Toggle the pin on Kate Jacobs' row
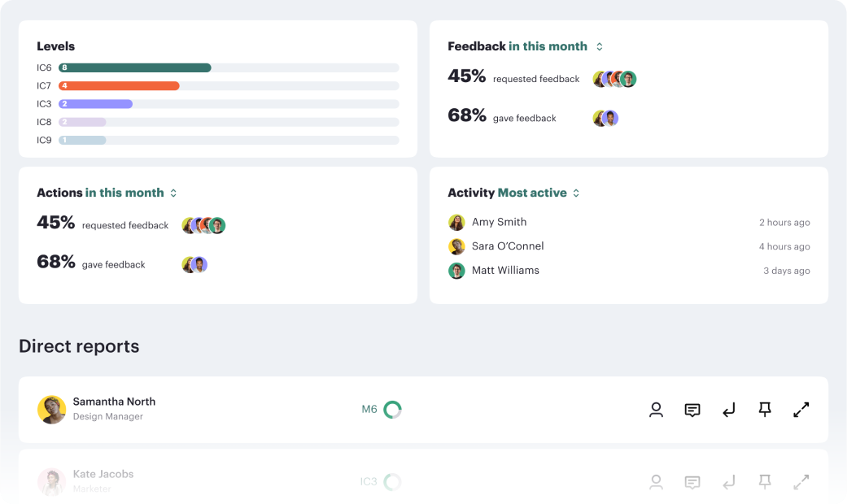This screenshot has width=847, height=504. point(765,482)
